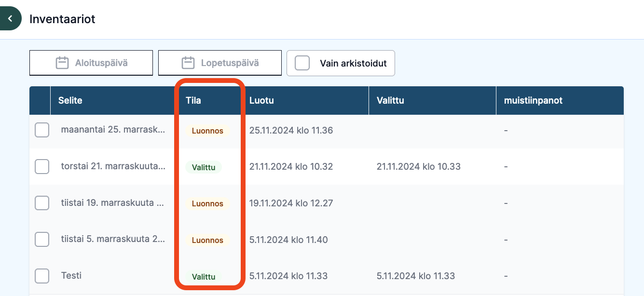Tick the checkbox for torstai 21. marraskuuta

point(42,166)
